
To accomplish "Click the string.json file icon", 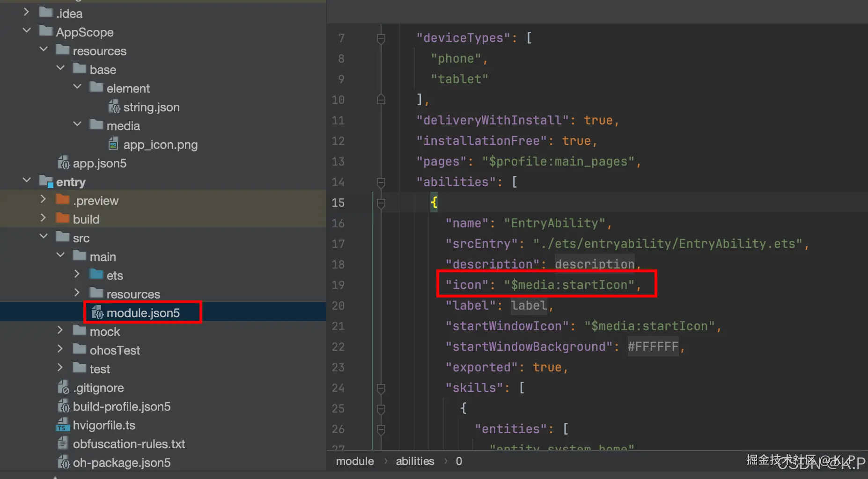I will pyautogui.click(x=114, y=107).
